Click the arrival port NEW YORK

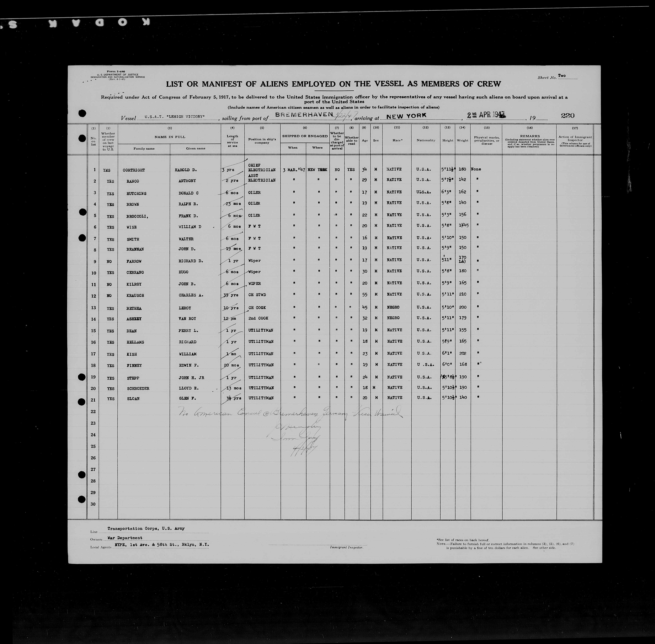406,116
